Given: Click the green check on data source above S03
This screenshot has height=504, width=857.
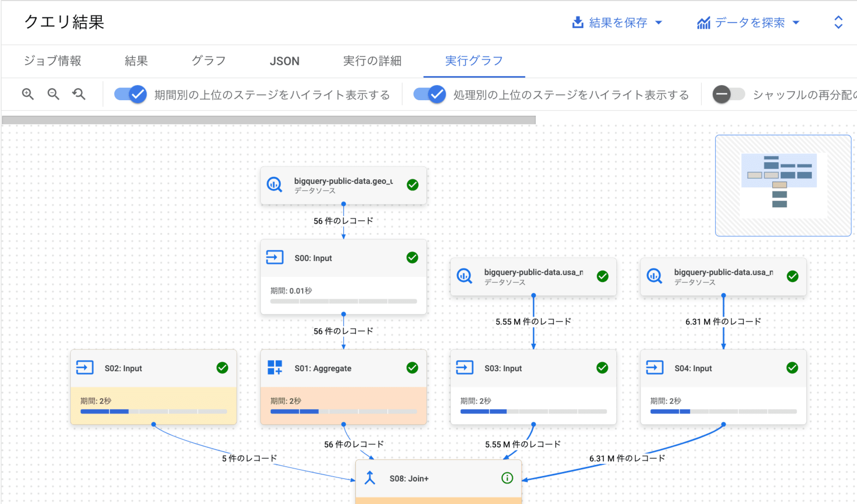Looking at the screenshot, I should (602, 276).
